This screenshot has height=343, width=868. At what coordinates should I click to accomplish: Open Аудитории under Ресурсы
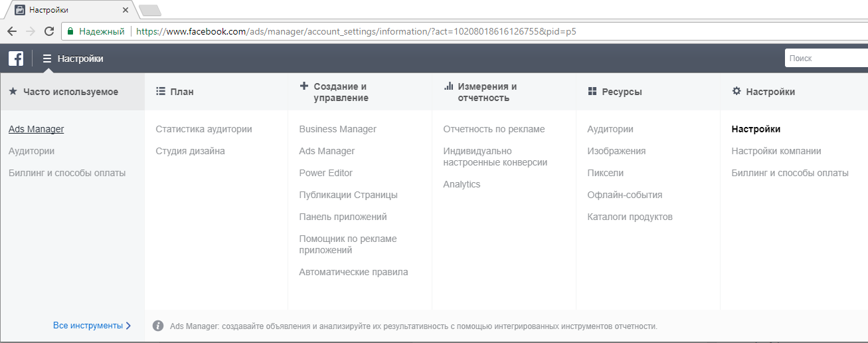point(610,129)
